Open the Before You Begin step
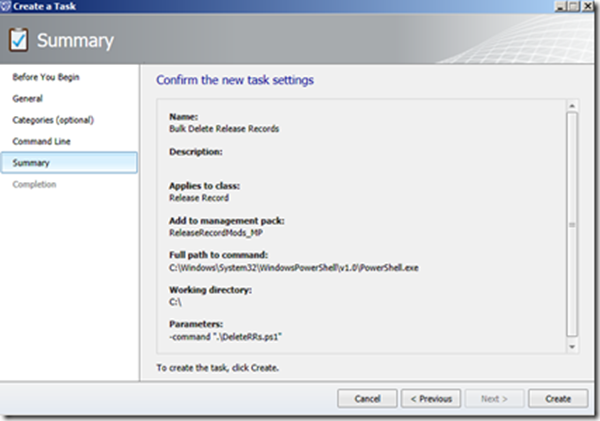Image resolution: width=600 pixels, height=421 pixels. 46,77
